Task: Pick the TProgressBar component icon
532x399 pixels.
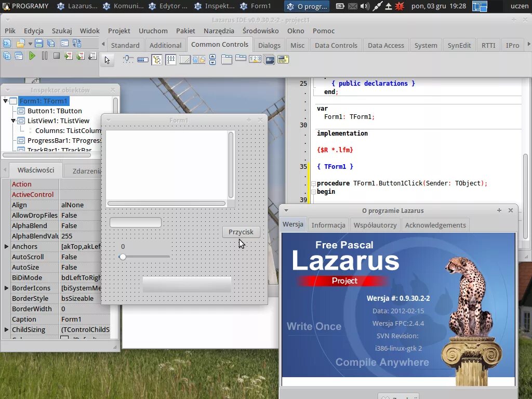Action: [142, 60]
